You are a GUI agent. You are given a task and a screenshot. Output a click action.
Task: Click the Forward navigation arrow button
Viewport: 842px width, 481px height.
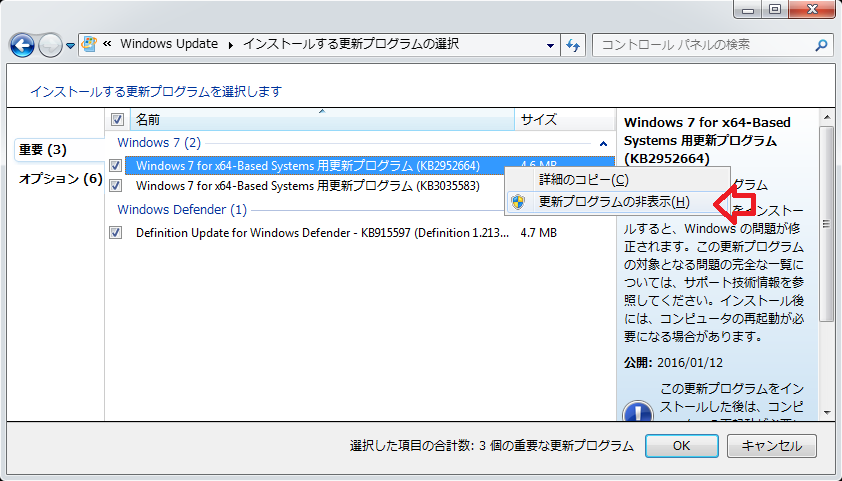[x=50, y=45]
